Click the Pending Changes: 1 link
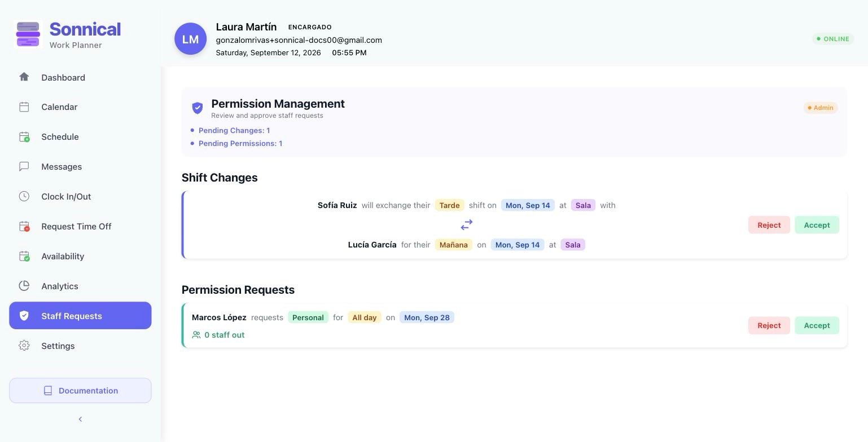 point(234,130)
